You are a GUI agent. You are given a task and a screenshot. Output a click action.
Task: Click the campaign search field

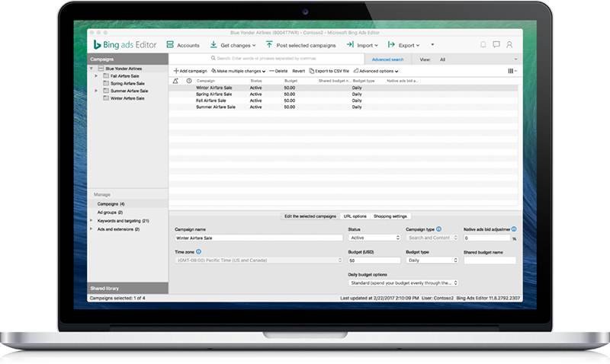(266, 59)
